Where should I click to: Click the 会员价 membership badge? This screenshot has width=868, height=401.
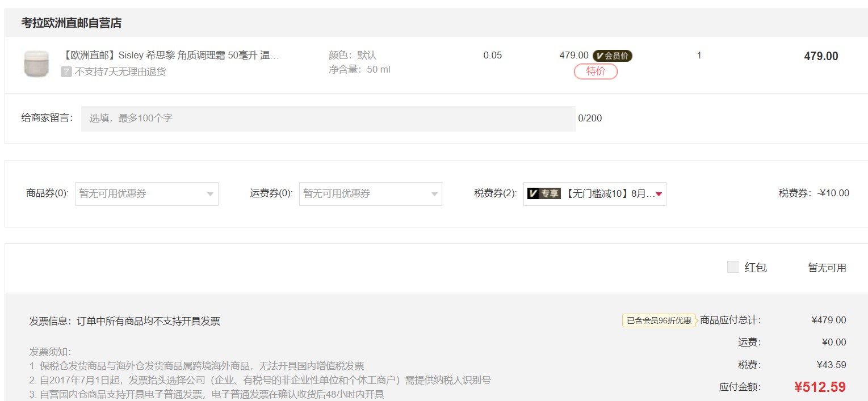click(x=613, y=56)
